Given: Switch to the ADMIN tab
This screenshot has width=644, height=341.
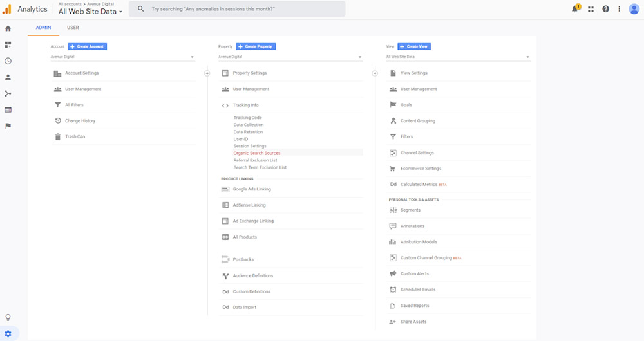Looking at the screenshot, I should click(43, 28).
